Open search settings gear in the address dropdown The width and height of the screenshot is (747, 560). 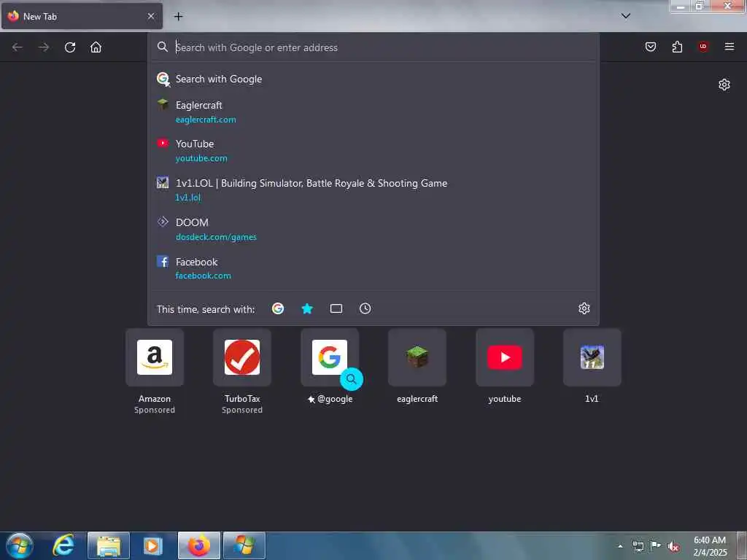(x=584, y=308)
